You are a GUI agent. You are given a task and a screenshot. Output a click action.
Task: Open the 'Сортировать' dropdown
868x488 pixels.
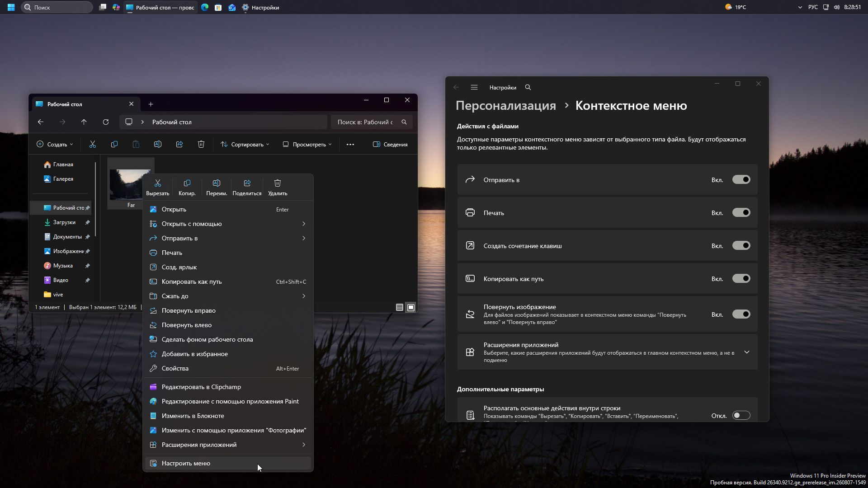(245, 144)
